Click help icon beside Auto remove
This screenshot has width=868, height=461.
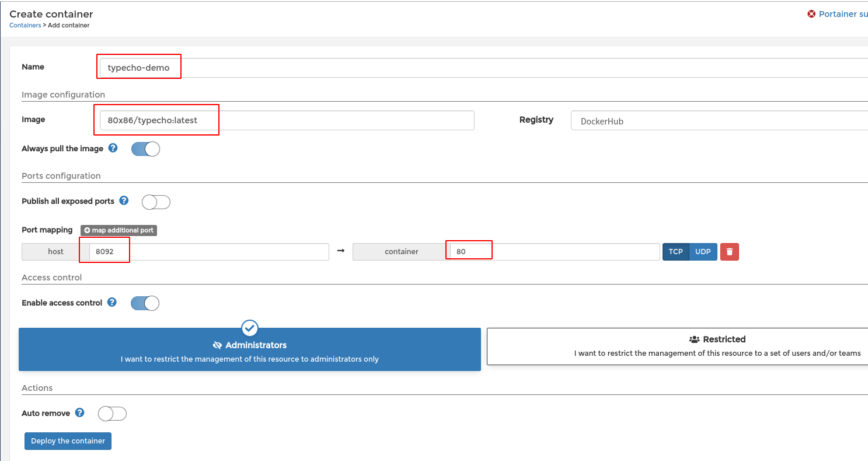(80, 413)
